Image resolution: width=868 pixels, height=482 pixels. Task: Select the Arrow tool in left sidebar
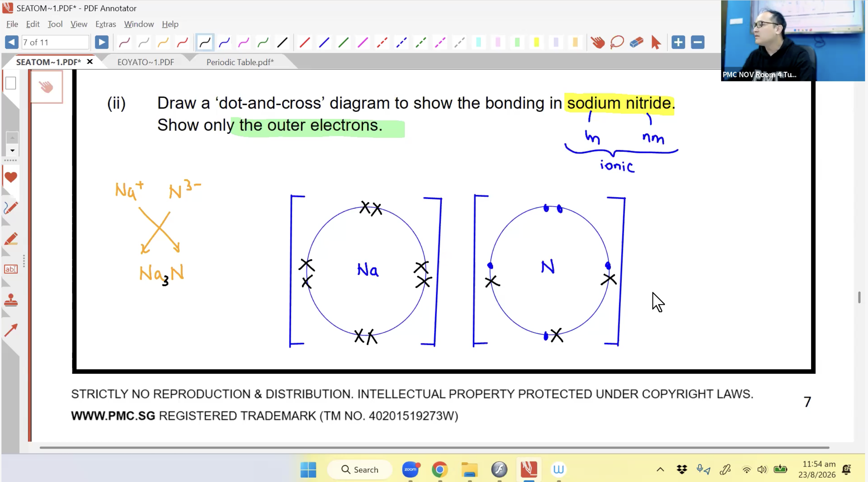coord(11,331)
